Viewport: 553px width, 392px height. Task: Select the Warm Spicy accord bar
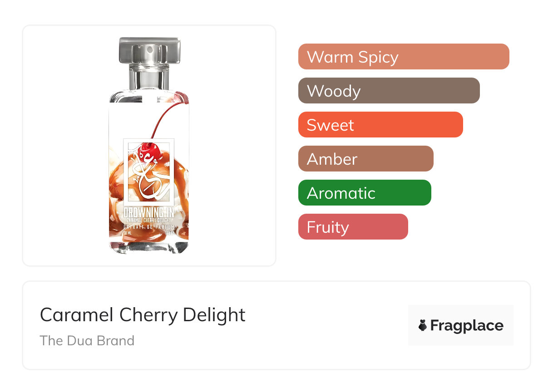pos(403,57)
